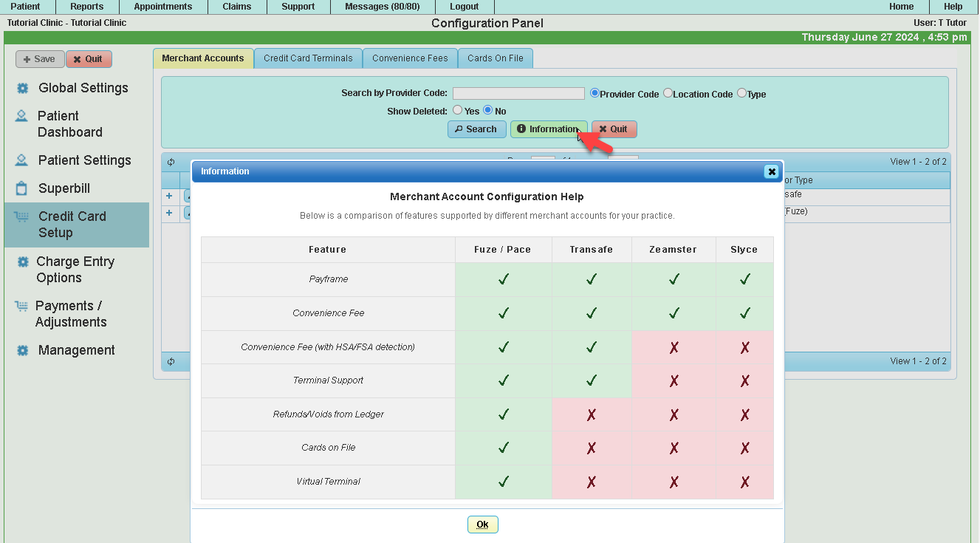The width and height of the screenshot is (980, 543).
Task: Click the Payframe feature row label
Action: pos(329,279)
